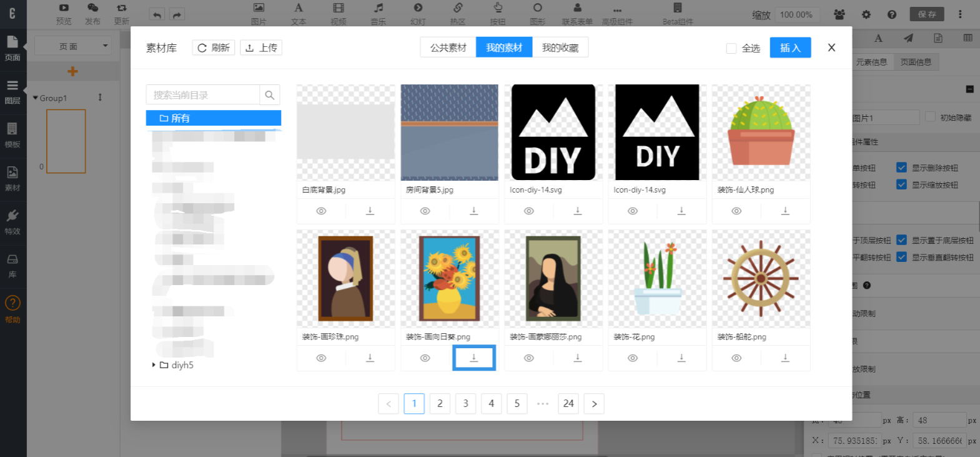980x457 pixels.
Task: Uncheck the 显示删除按钮 checkbox
Action: coord(901,168)
